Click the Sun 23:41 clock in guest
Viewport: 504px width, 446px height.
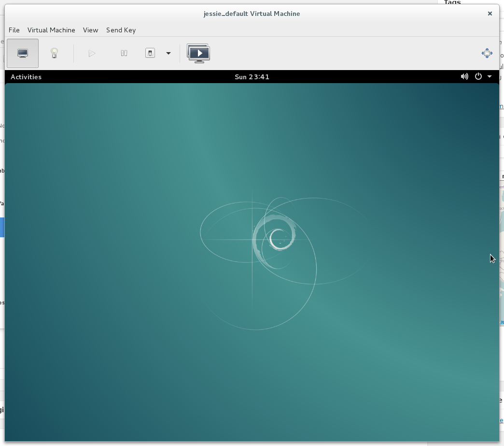[x=252, y=77]
